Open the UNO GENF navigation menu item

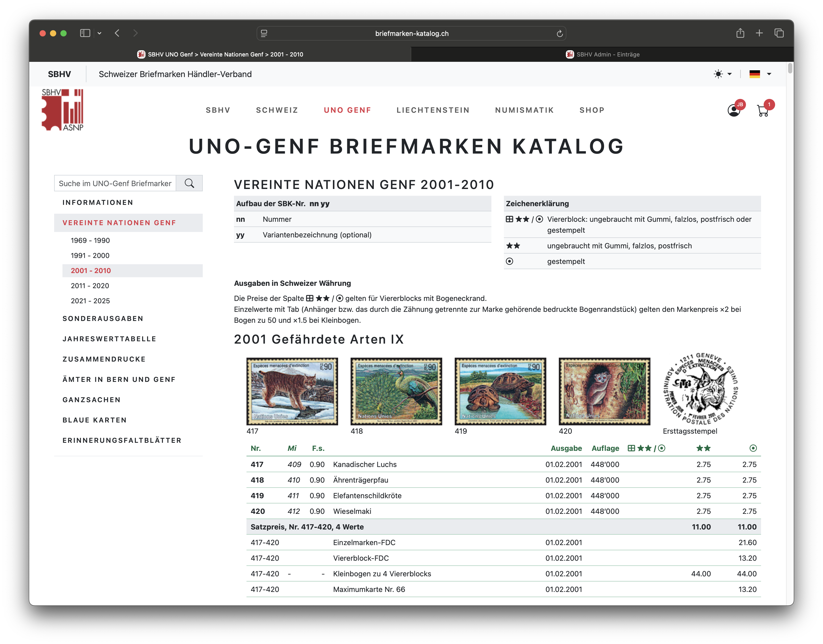point(347,110)
